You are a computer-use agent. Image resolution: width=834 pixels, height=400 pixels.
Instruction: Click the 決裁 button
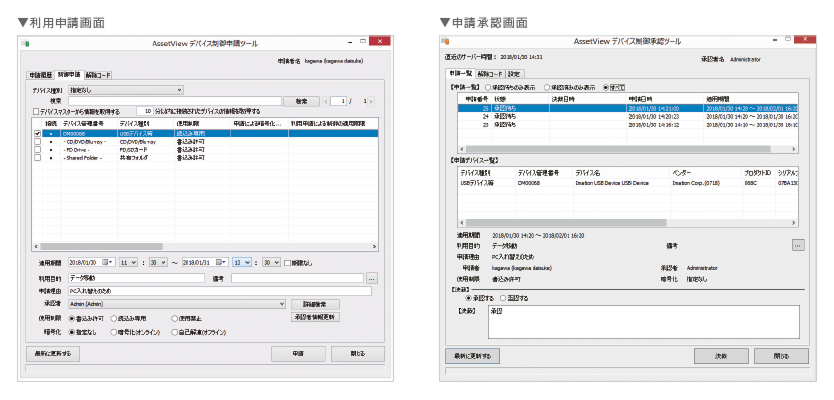[x=721, y=356]
